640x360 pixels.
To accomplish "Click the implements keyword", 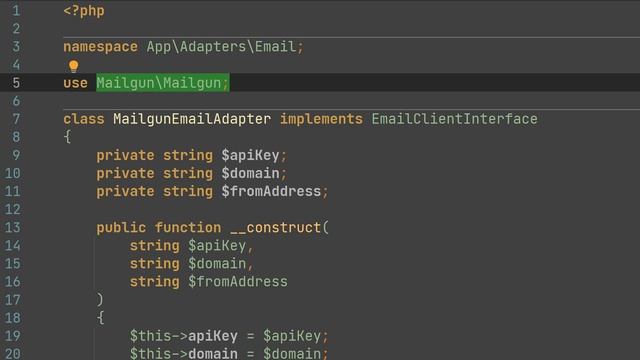I will point(321,119).
